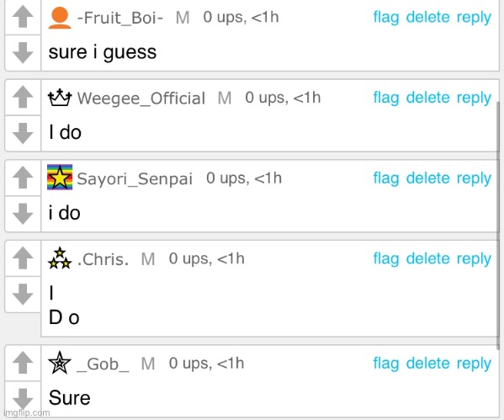This screenshot has width=504, height=420.
Task: Delete .Chris.'s comment
Action: 427,259
